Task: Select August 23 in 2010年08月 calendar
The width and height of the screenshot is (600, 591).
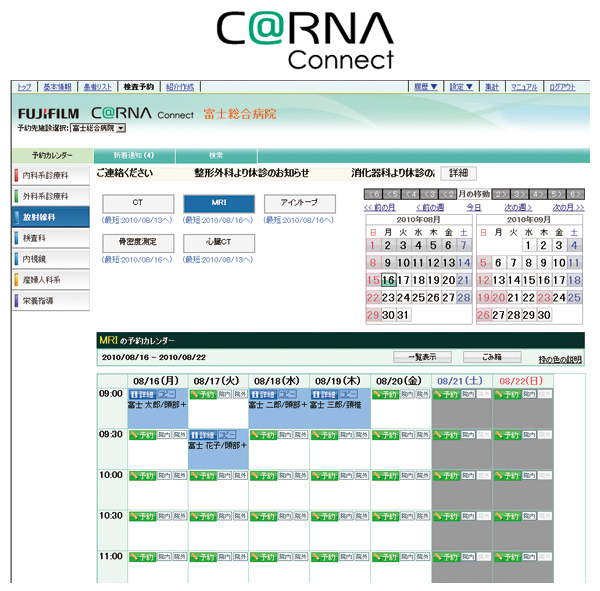Action: pos(388,297)
